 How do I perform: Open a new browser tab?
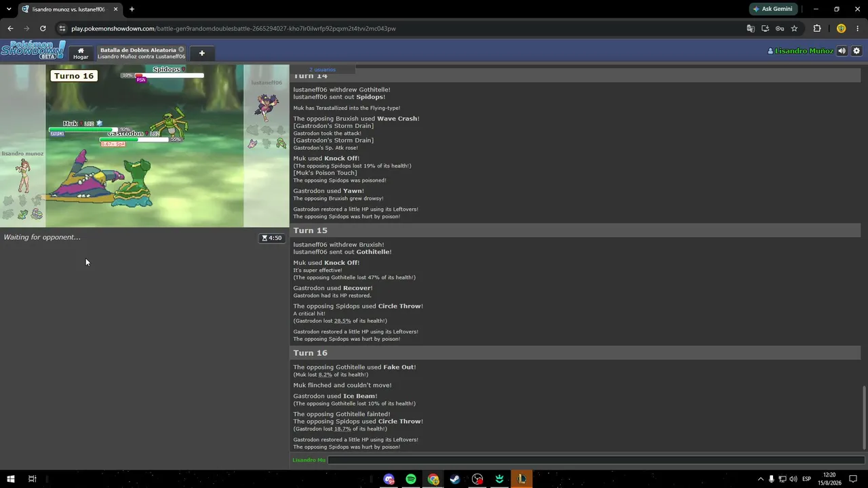(x=132, y=9)
